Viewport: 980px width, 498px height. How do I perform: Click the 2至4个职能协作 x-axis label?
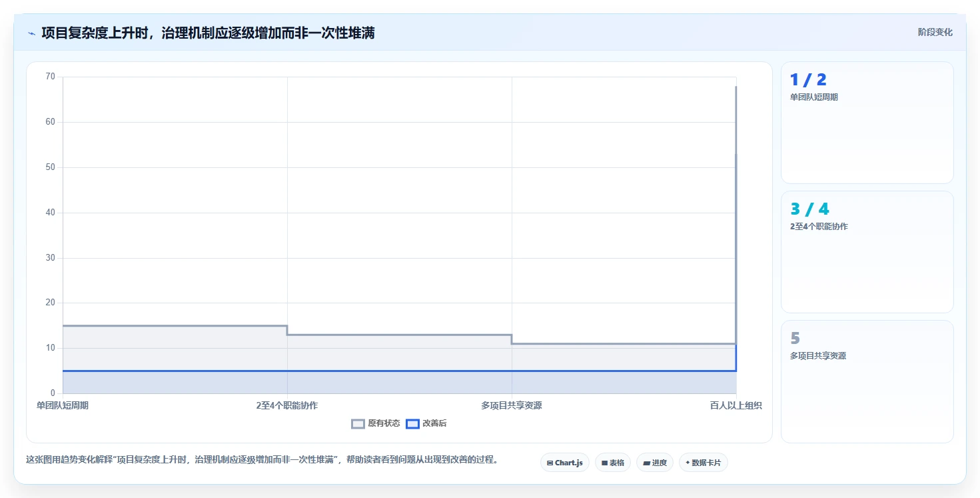click(287, 405)
